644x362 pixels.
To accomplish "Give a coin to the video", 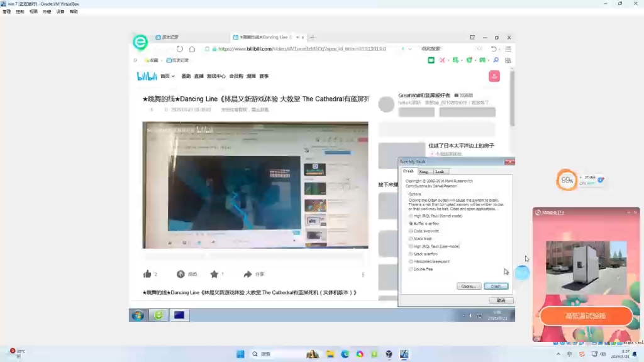I will tap(180, 274).
